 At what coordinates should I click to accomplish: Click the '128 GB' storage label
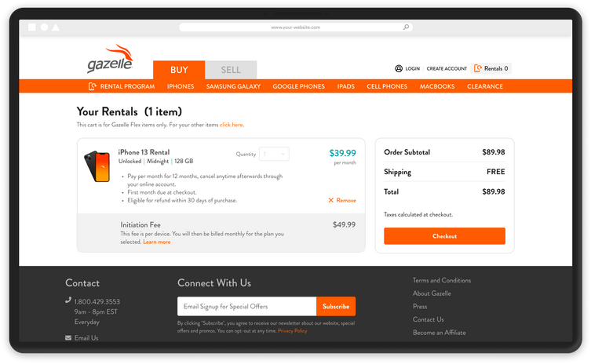[x=184, y=161]
